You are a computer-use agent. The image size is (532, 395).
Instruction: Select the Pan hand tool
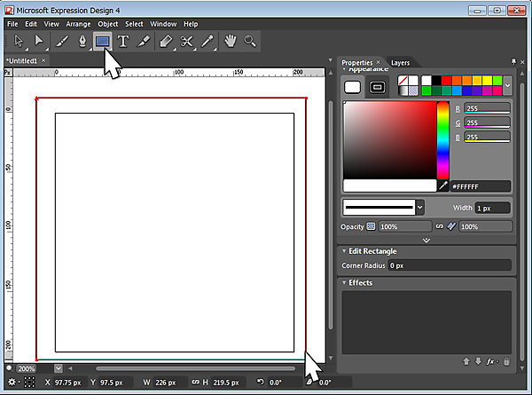click(x=230, y=41)
